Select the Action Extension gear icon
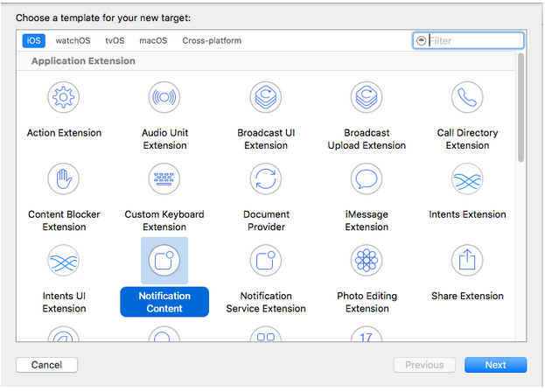The width and height of the screenshot is (545, 392). 64,97
